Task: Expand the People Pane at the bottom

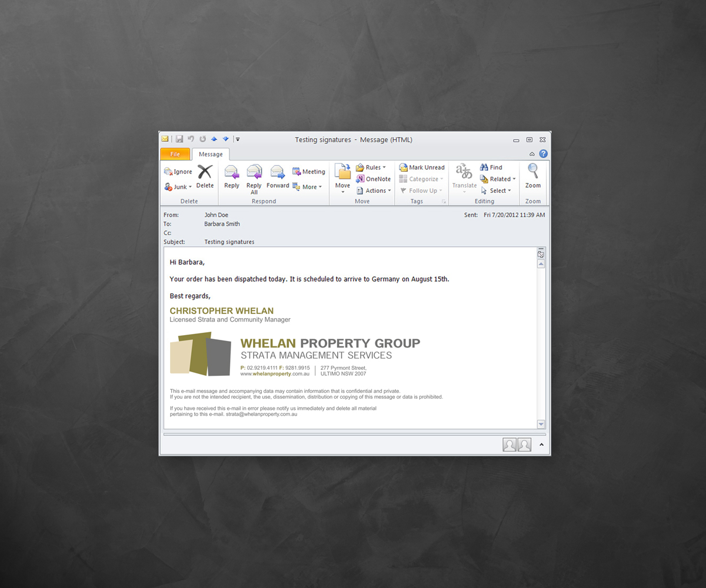Action: pos(541,445)
